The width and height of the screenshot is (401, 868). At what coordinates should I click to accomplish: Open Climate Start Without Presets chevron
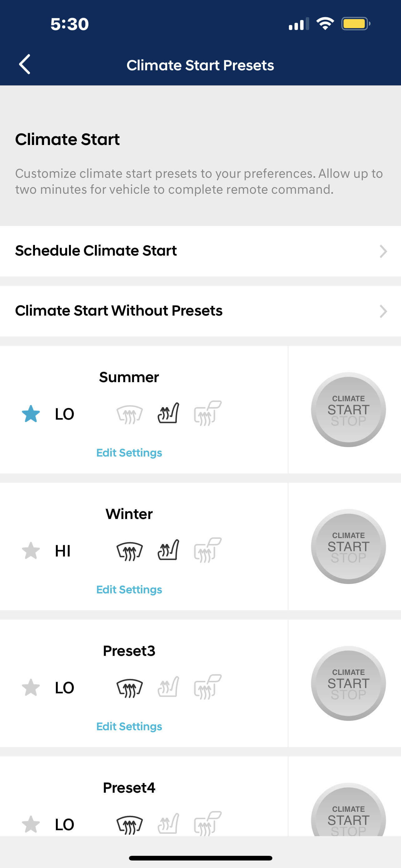click(383, 311)
